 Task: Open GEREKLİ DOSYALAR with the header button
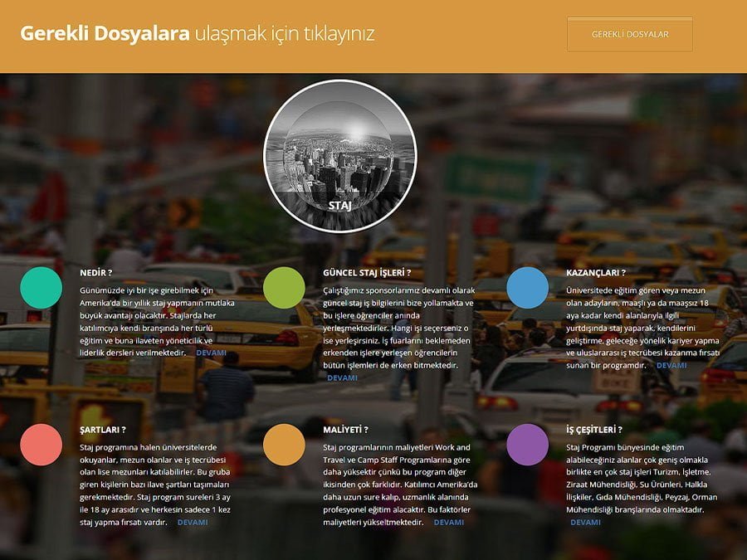629,34
